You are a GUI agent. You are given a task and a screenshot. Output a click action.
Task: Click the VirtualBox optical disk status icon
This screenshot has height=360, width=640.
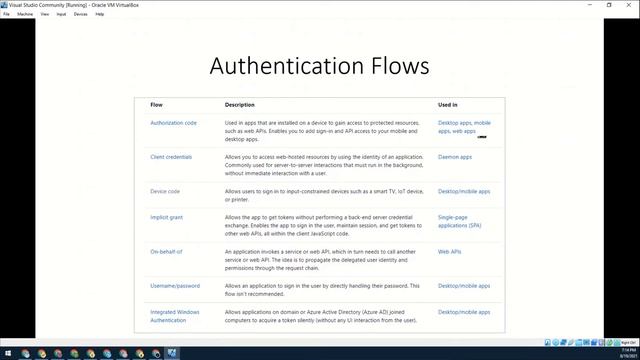pos(556,342)
